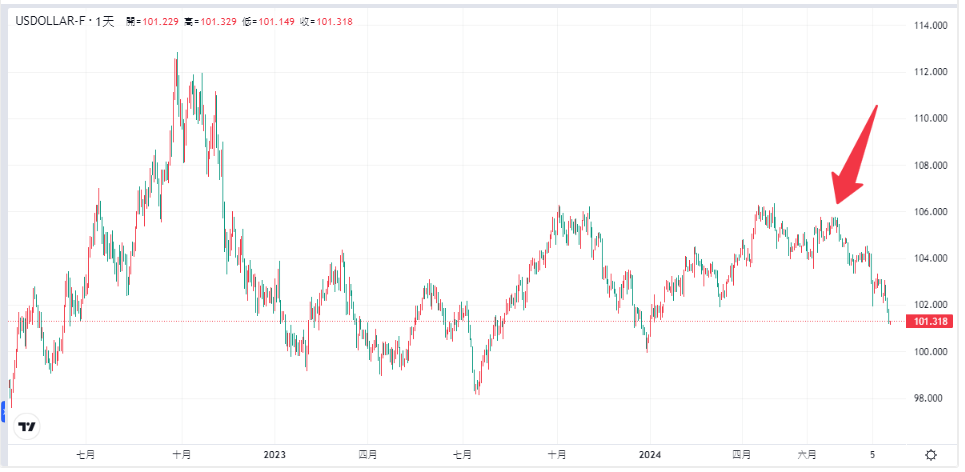Click the 2023 time axis label

[274, 455]
